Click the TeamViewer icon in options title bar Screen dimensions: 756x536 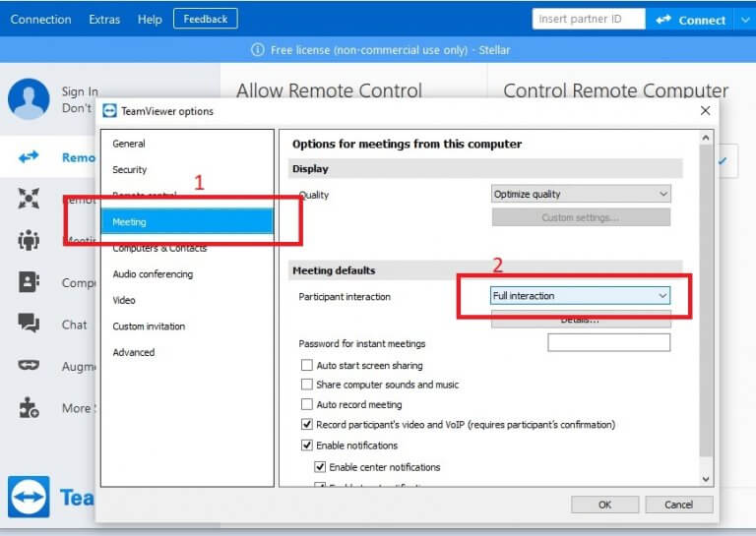[x=109, y=111]
